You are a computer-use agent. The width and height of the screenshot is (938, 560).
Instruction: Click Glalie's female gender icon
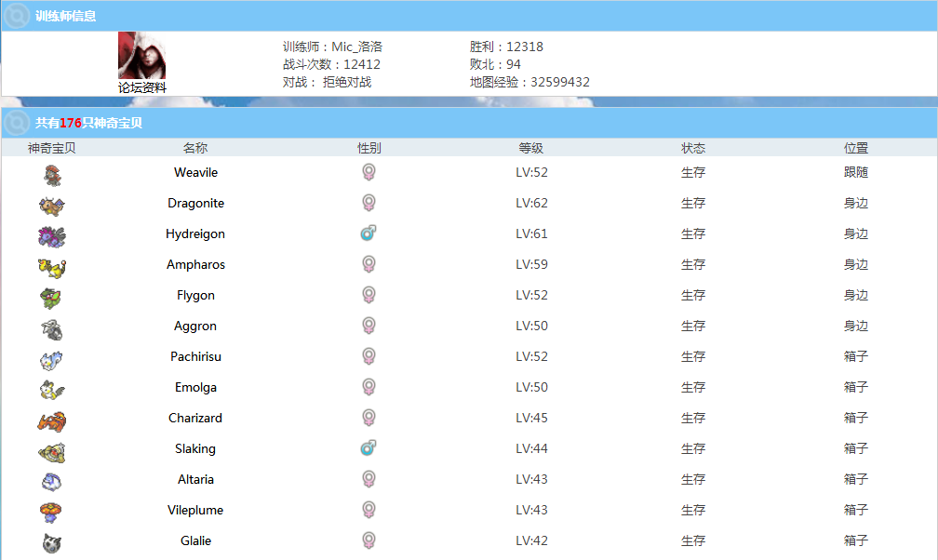coord(369,540)
